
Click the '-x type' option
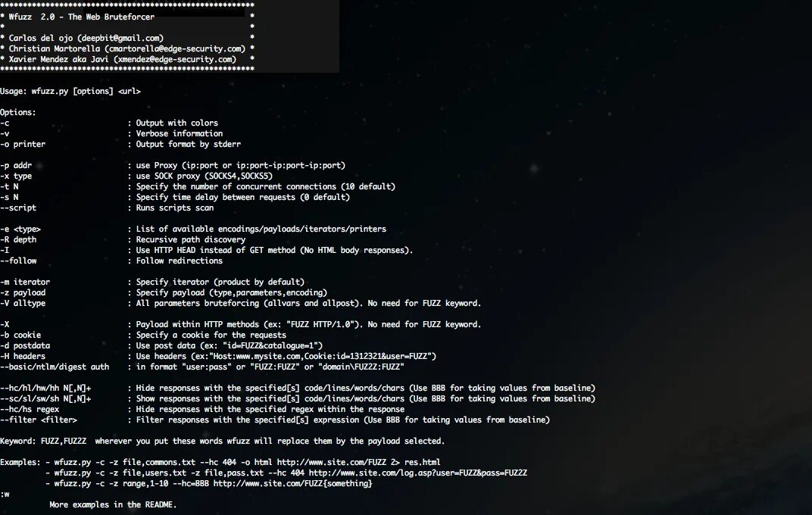(x=16, y=176)
